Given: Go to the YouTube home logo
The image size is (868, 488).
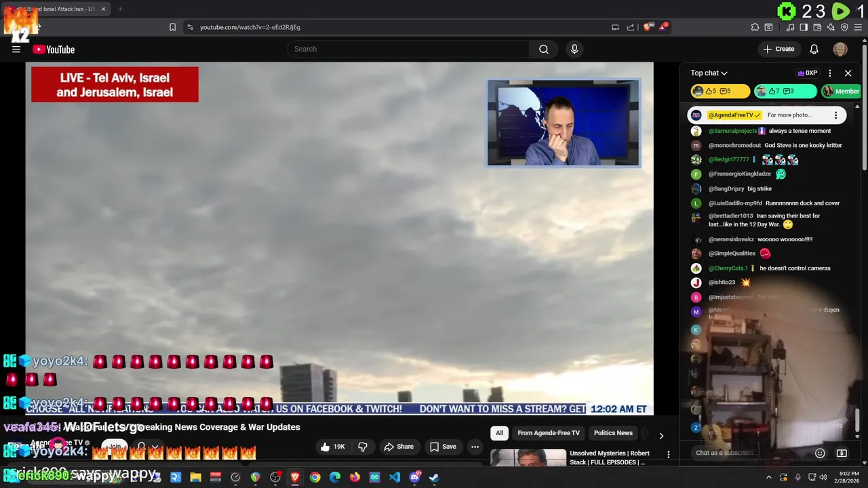Looking at the screenshot, I should coord(54,49).
